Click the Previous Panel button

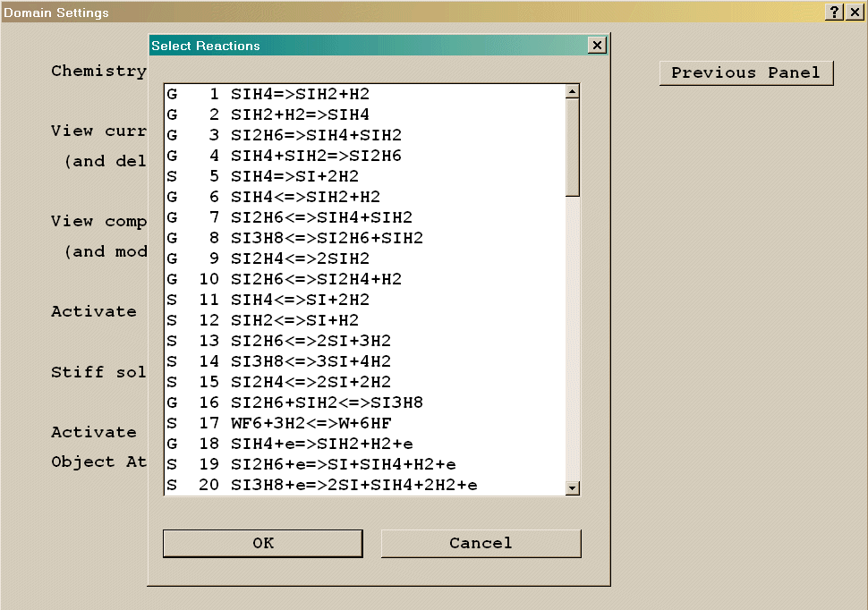(x=745, y=73)
